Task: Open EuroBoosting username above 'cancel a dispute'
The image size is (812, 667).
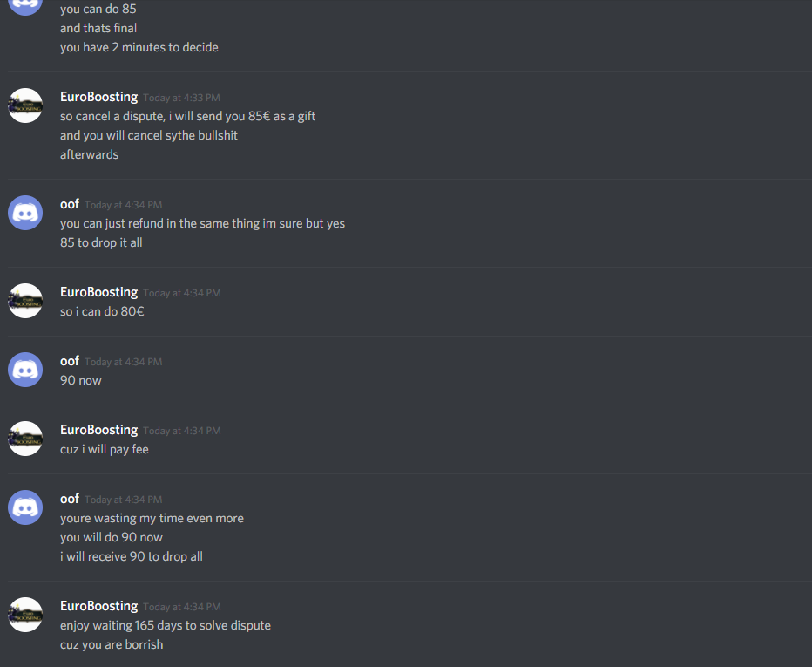Action: (x=99, y=97)
